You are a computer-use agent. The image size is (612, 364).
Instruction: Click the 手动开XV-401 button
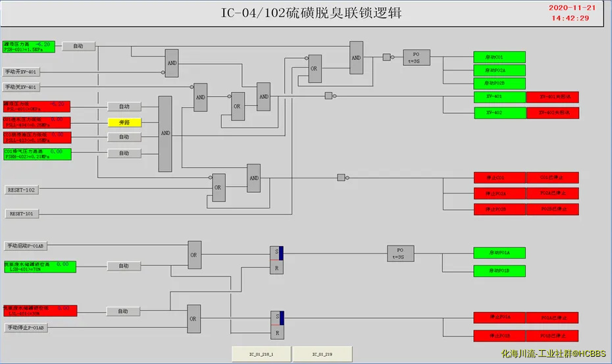click(21, 72)
